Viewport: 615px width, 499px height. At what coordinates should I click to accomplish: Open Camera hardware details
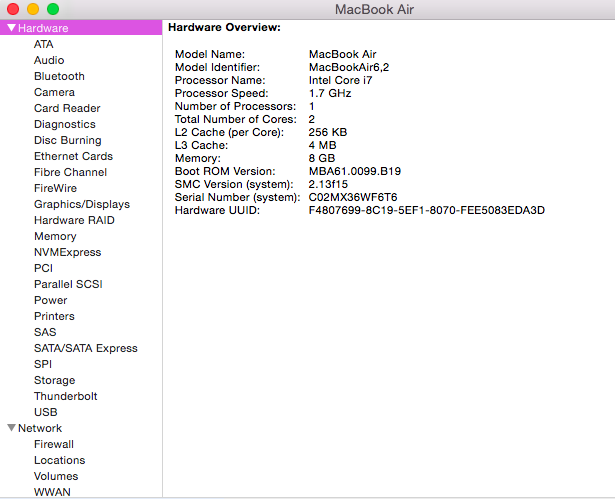click(x=54, y=92)
